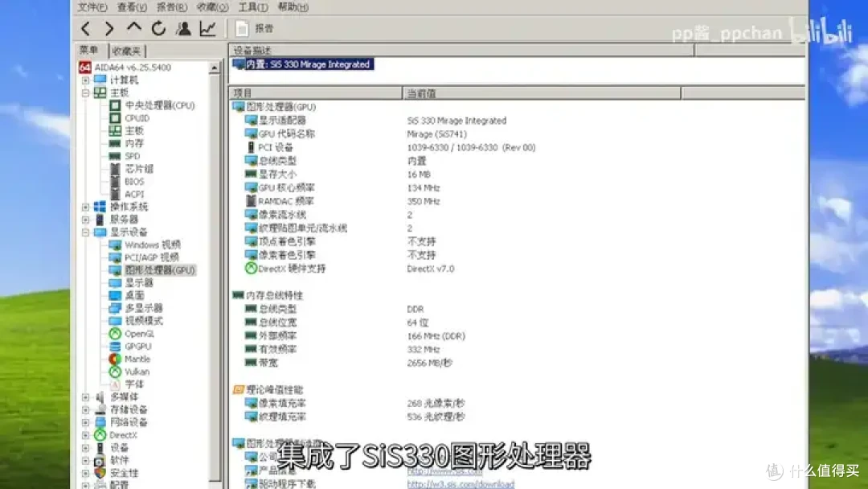Click the 报告 report button
Image resolution: width=868 pixels, height=489 pixels.
click(255, 28)
